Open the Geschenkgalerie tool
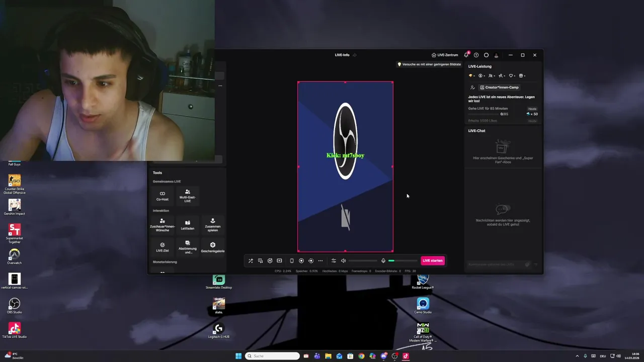The image size is (644, 362). coord(213,247)
